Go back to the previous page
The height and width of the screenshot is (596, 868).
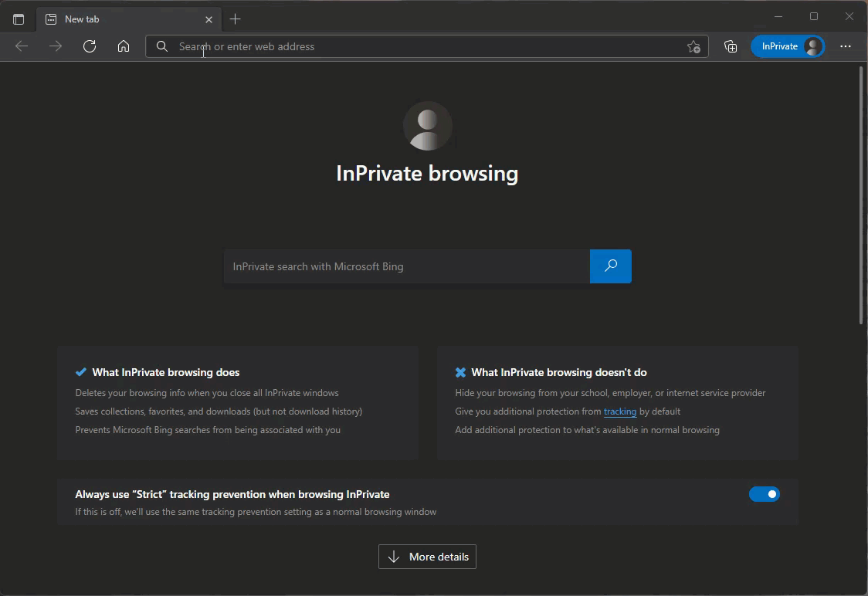point(22,46)
